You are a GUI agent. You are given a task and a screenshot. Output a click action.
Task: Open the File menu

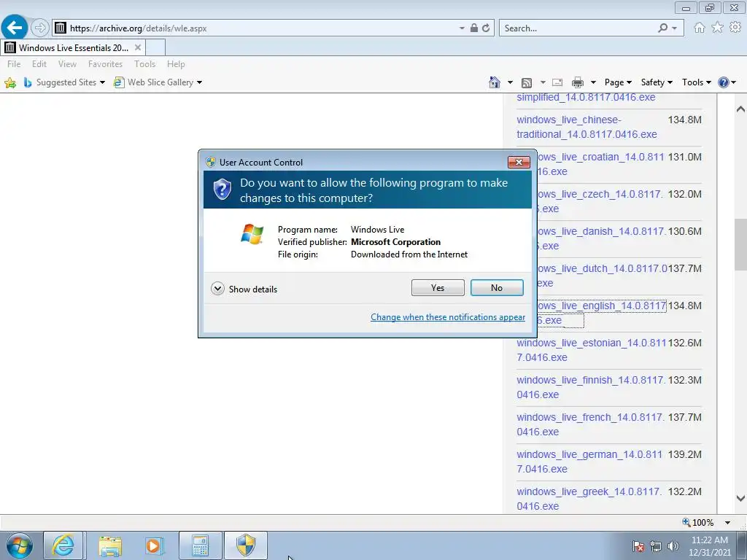tap(14, 64)
